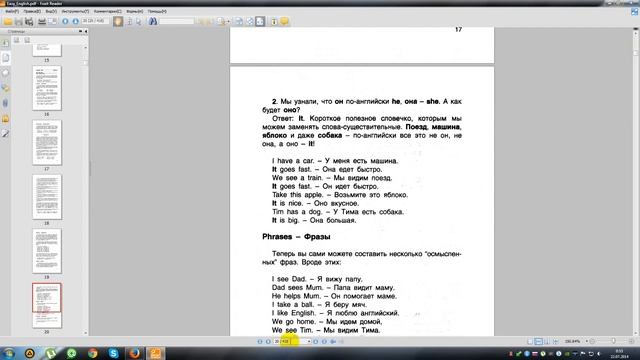Select page 19 thumbnail
The height and width of the screenshot is (360, 640).
pyautogui.click(x=47, y=251)
